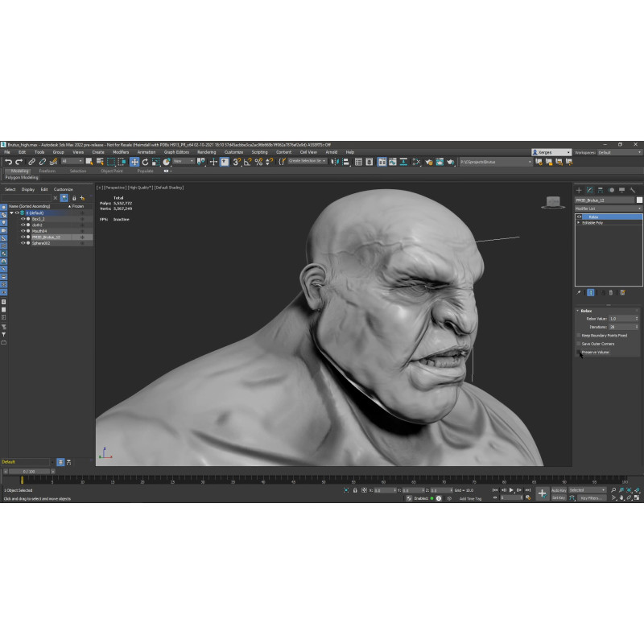Viewport: 644px width, 644px height.
Task: Click the Pin Stack icon
Action: (579, 292)
